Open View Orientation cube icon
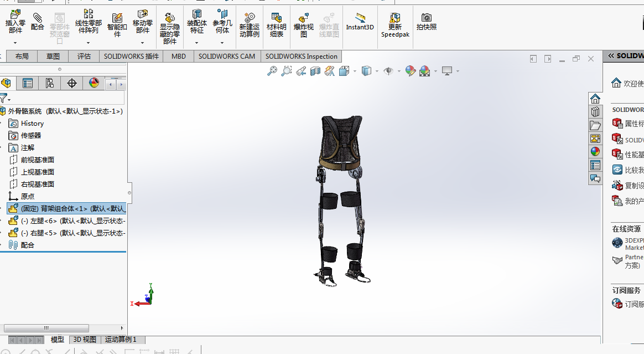The height and width of the screenshot is (354, 644). coord(344,71)
